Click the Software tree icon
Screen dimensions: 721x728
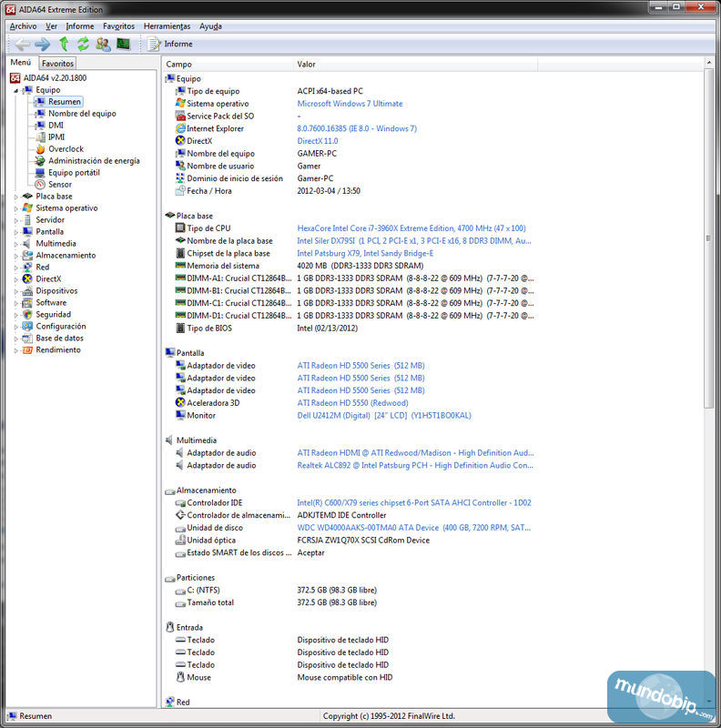28,303
